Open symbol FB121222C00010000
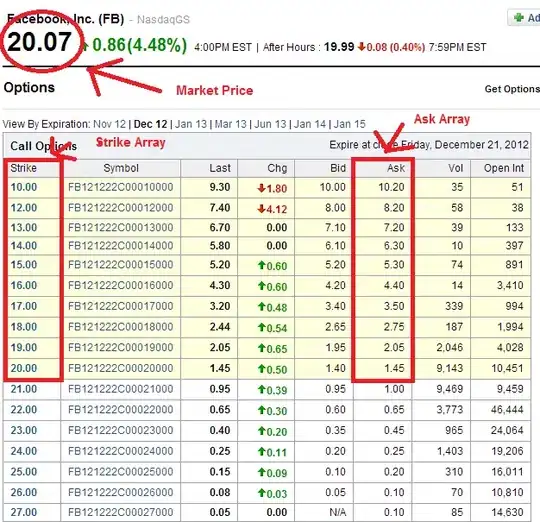 click(x=121, y=187)
